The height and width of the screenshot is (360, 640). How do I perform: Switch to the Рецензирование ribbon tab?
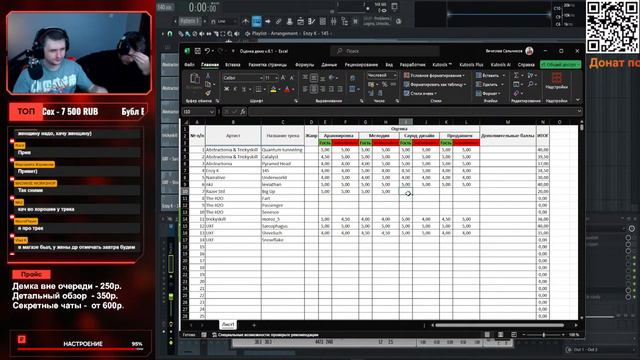click(361, 64)
